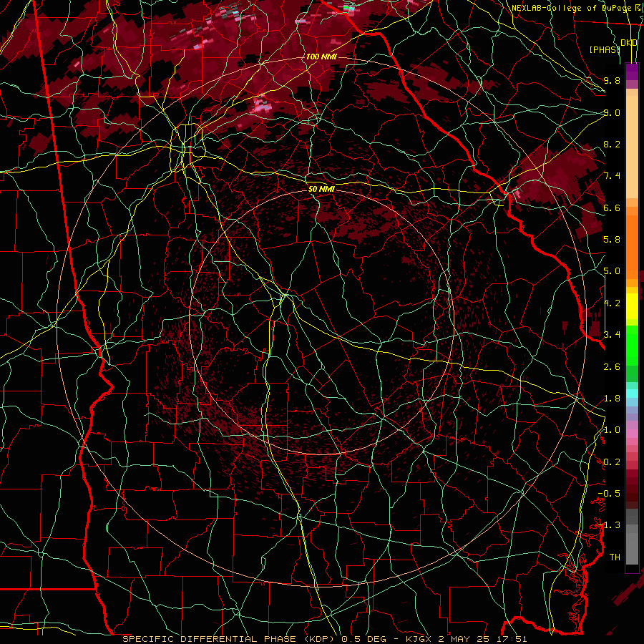Screen dimensions: 644x644
Task: Click the -0.5 value on the color scale
Action: 609,494
